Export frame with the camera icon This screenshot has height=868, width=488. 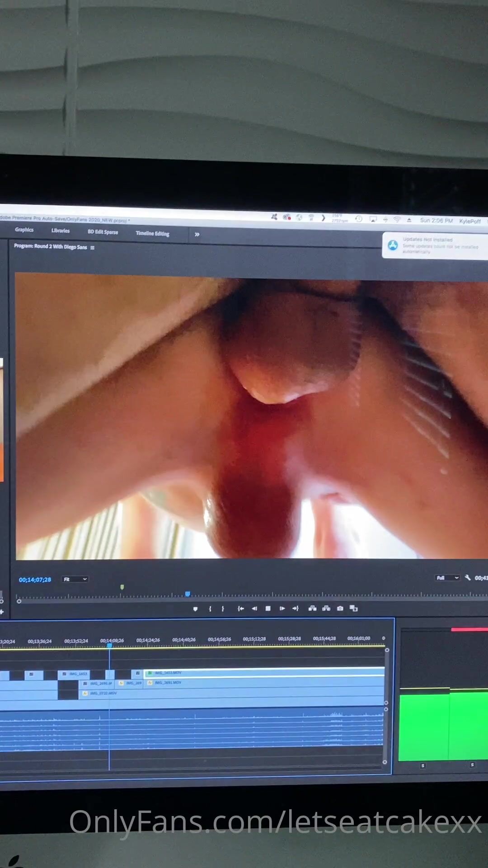340,609
